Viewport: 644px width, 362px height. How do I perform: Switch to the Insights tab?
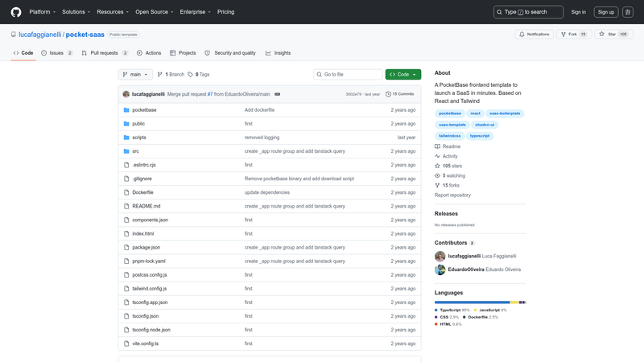point(278,53)
